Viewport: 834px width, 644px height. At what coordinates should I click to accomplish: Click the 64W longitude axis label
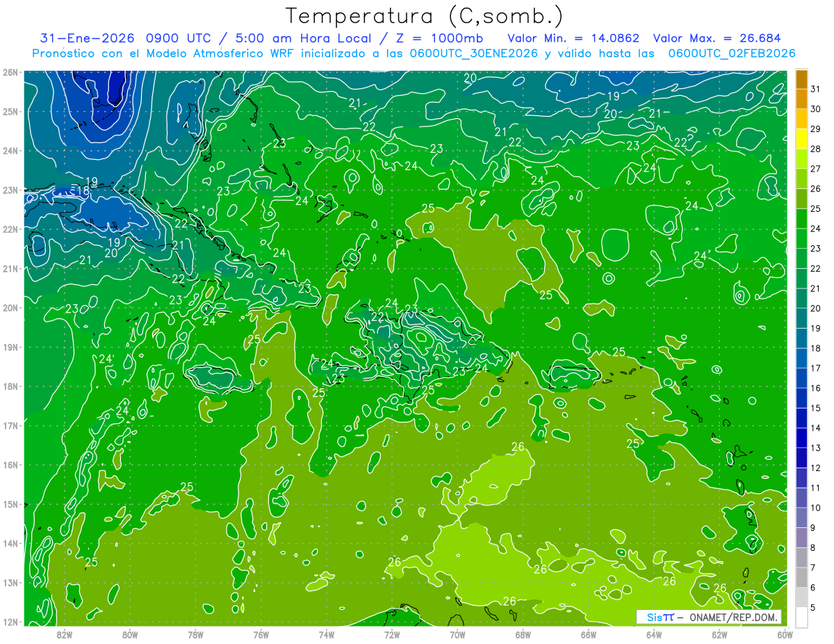654,635
